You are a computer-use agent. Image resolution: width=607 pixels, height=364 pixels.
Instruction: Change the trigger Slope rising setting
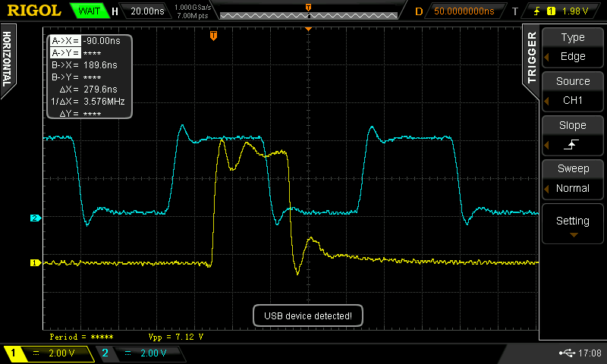(x=573, y=136)
